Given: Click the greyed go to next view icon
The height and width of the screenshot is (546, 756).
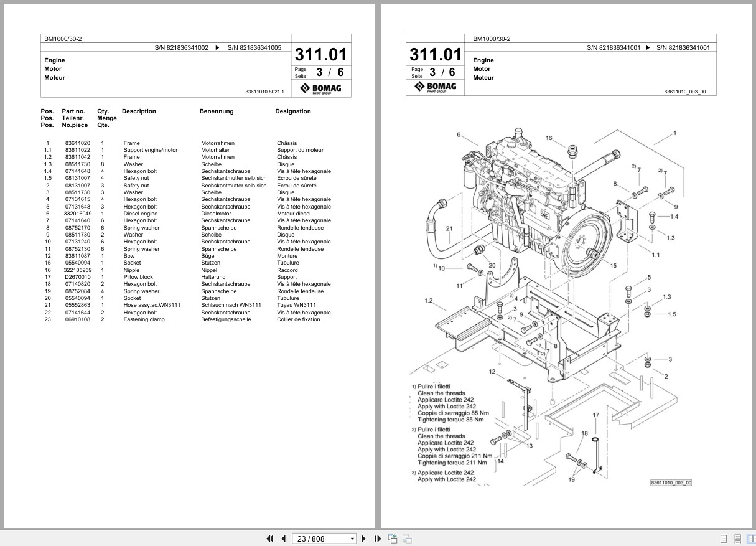Looking at the screenshot, I should pos(407,539).
